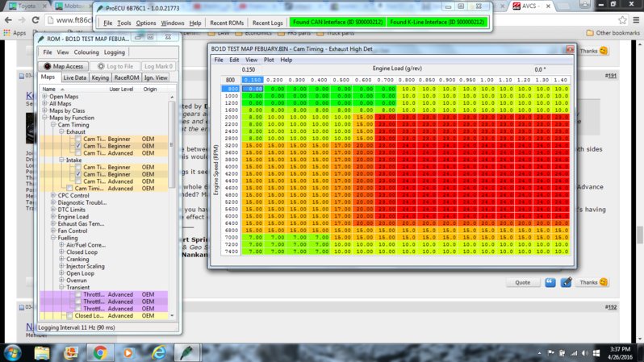The height and width of the screenshot is (362, 644).
Task: Expand the Maps by Class node
Action: point(44,110)
